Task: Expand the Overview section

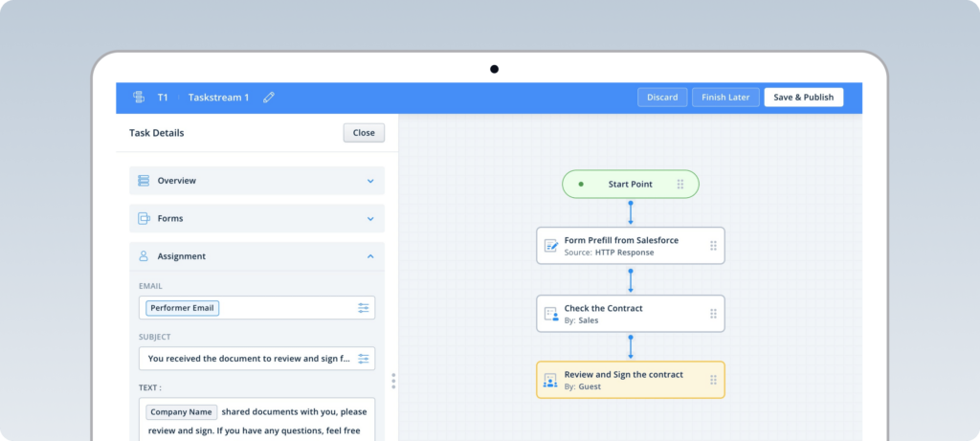Action: 370,181
